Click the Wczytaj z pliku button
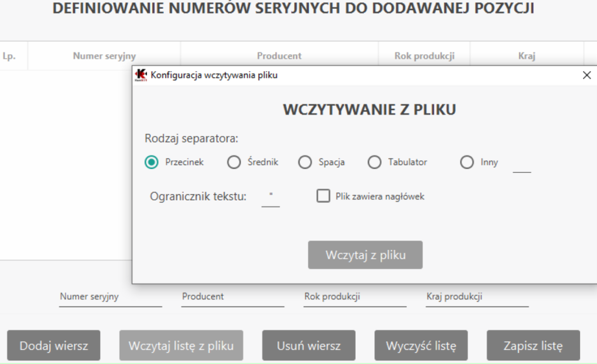The image size is (597, 364). pos(365,255)
